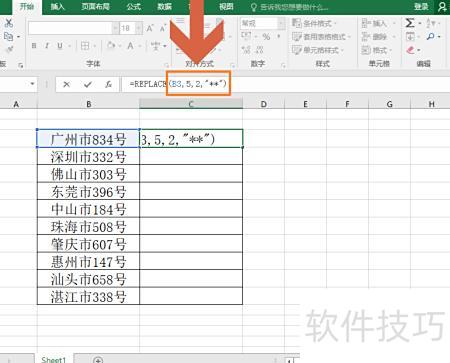This screenshot has width=450, height=363.
Task: Open the 开始 Home ribbon tab
Action: 27,7
